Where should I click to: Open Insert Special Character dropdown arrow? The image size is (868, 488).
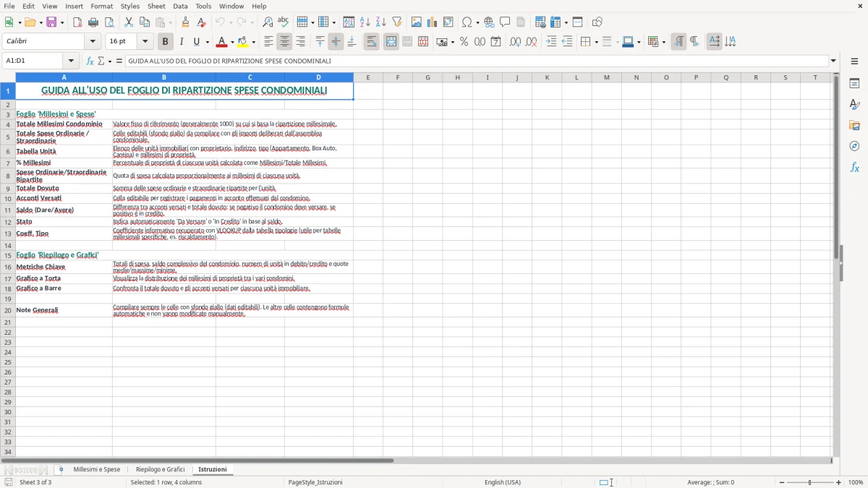click(477, 22)
